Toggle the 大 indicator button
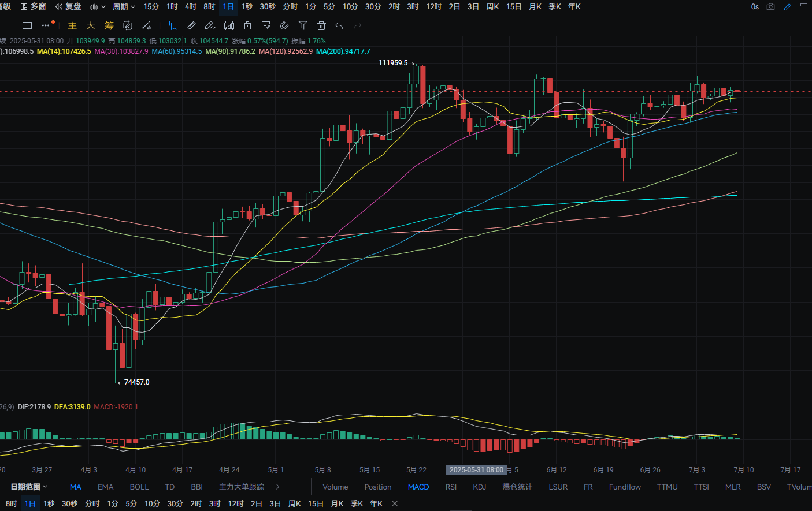 click(91, 25)
